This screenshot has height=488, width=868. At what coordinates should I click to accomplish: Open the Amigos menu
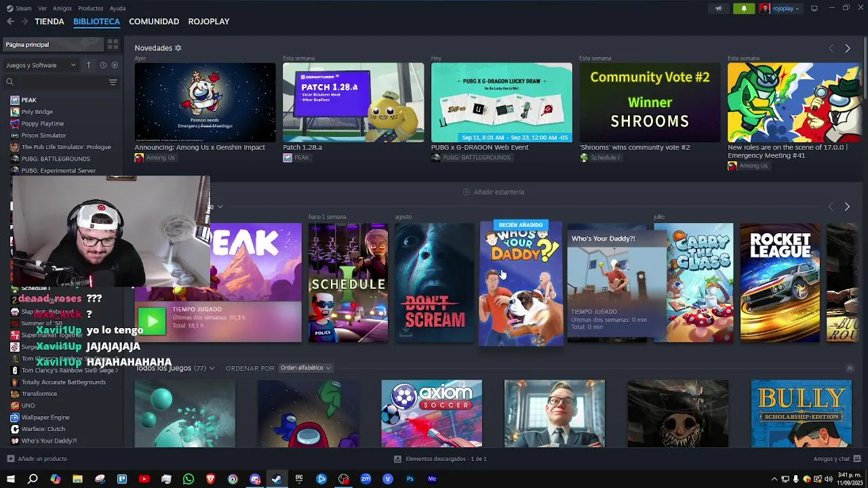(62, 8)
